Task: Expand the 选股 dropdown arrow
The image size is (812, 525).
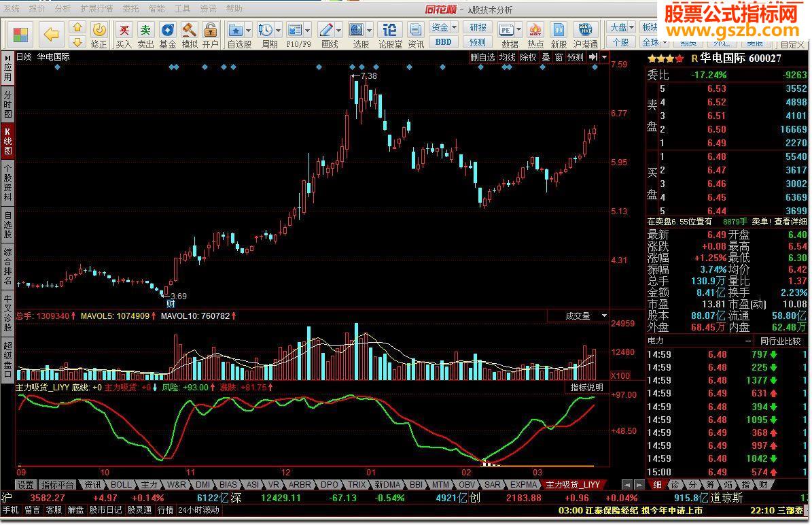Action: tap(370, 29)
